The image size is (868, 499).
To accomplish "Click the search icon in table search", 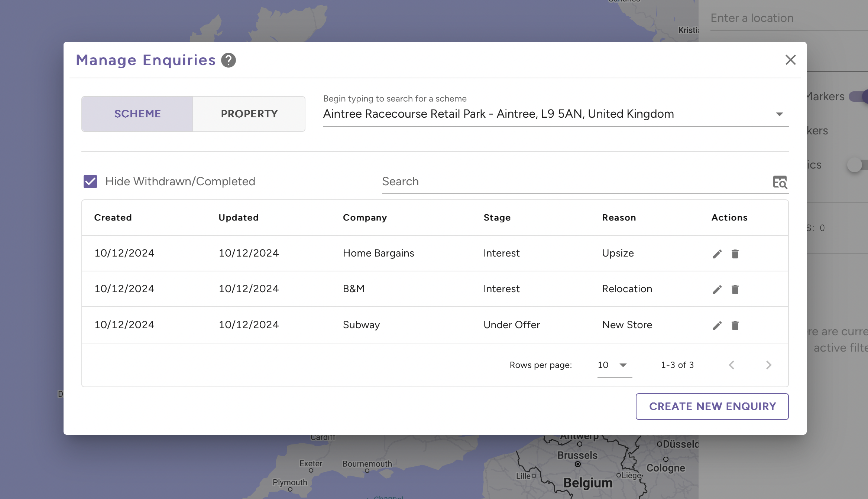I will (x=780, y=182).
